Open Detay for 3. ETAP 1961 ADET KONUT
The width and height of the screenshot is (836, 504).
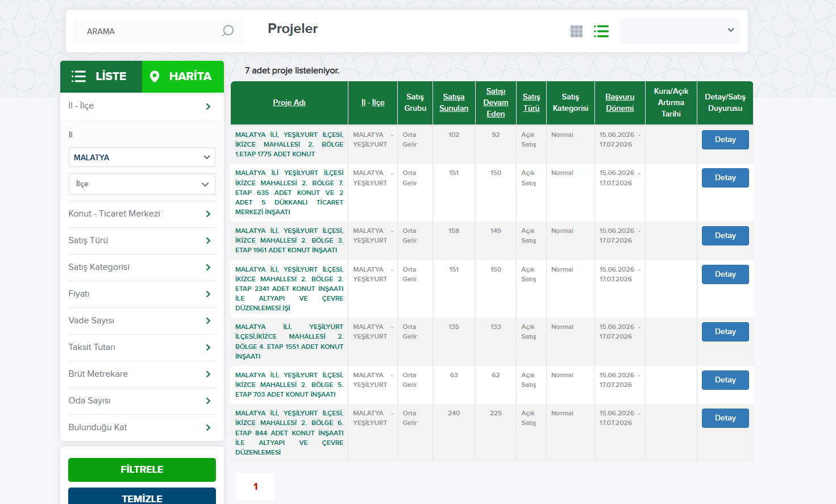[725, 236]
